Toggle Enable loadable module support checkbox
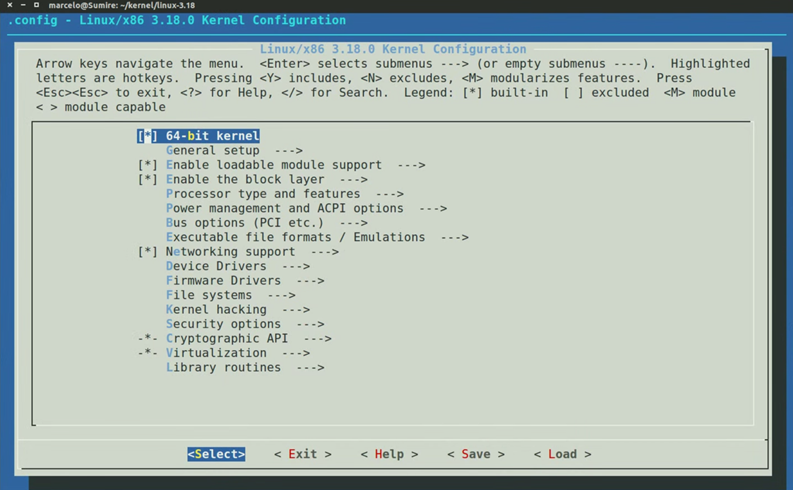 coord(147,165)
